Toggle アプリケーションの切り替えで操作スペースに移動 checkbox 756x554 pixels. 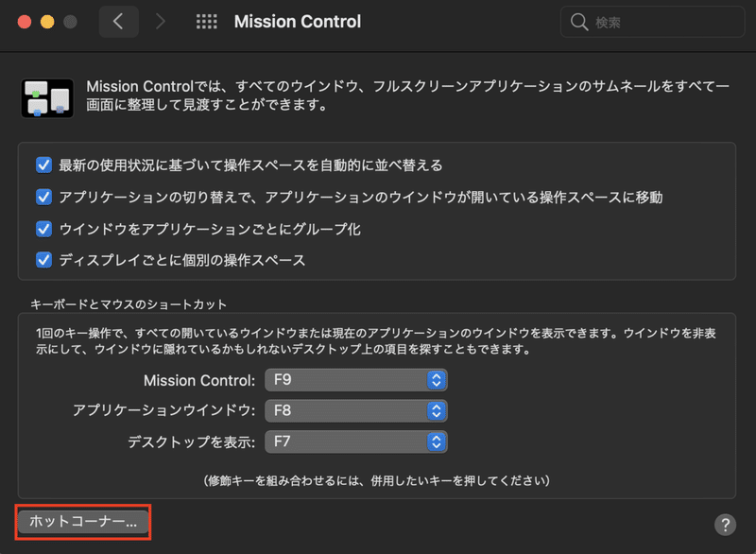(x=43, y=198)
